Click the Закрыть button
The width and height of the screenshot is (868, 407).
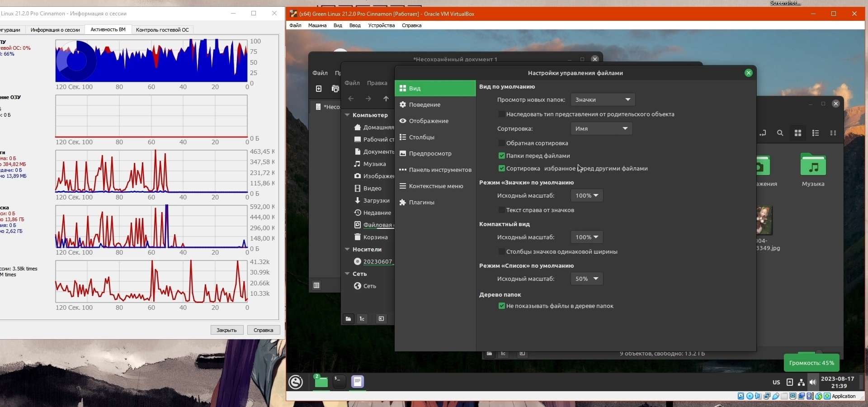click(227, 330)
